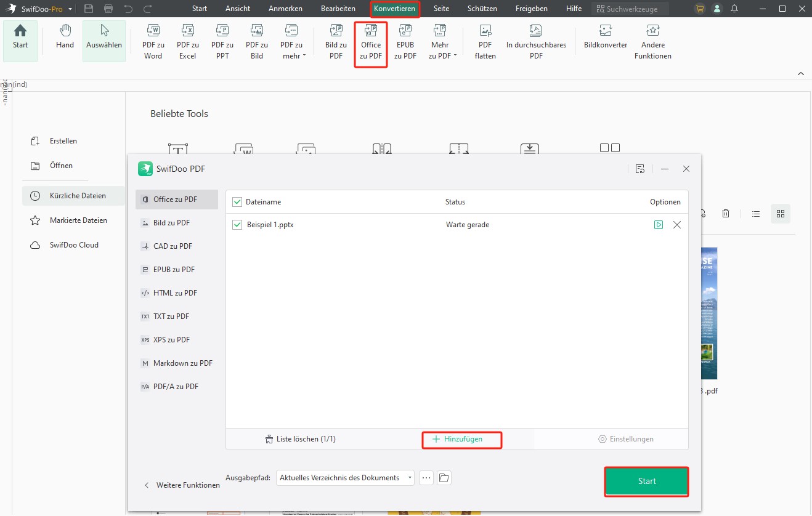Select Öffnen in left sidebar
The image size is (812, 516).
pyautogui.click(x=61, y=166)
